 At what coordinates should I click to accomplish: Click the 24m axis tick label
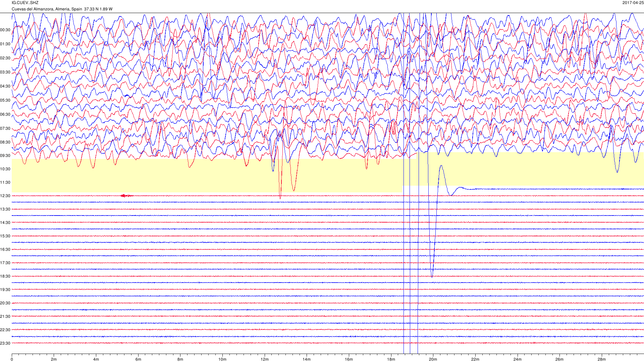518,360
